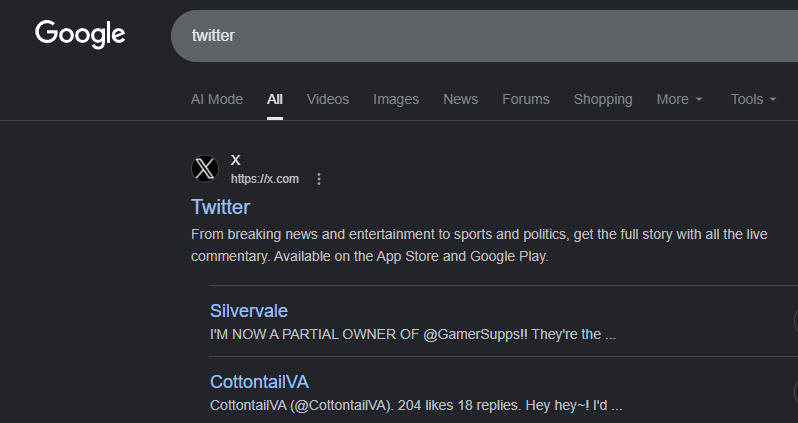The image size is (798, 423).
Task: Open the Google logo homepage link
Action: [x=80, y=34]
